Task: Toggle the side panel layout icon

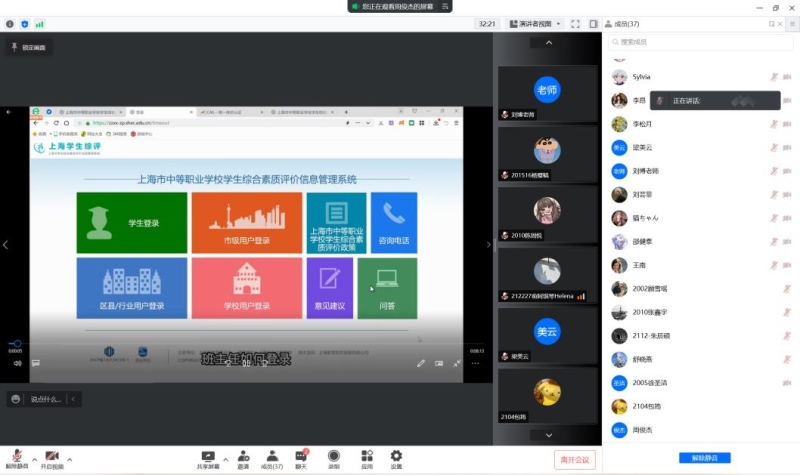Action: (593, 24)
